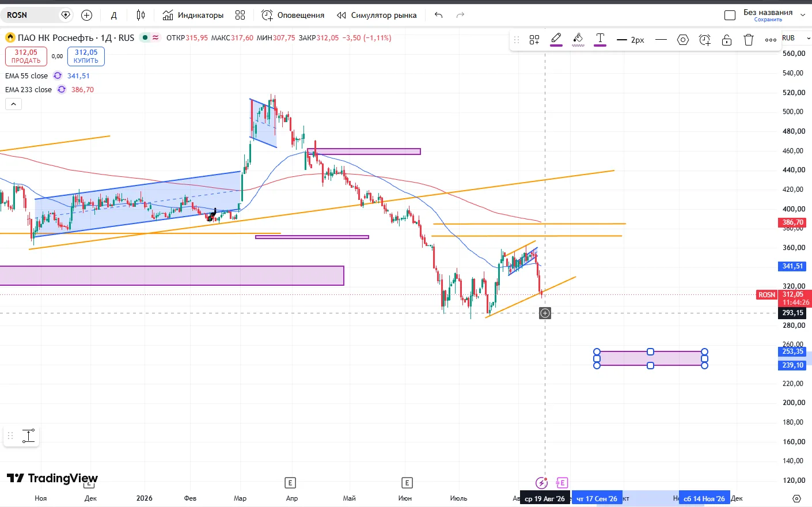Click the 239,10 price label on the scale
Screen dimensions: 812x507
click(x=792, y=365)
